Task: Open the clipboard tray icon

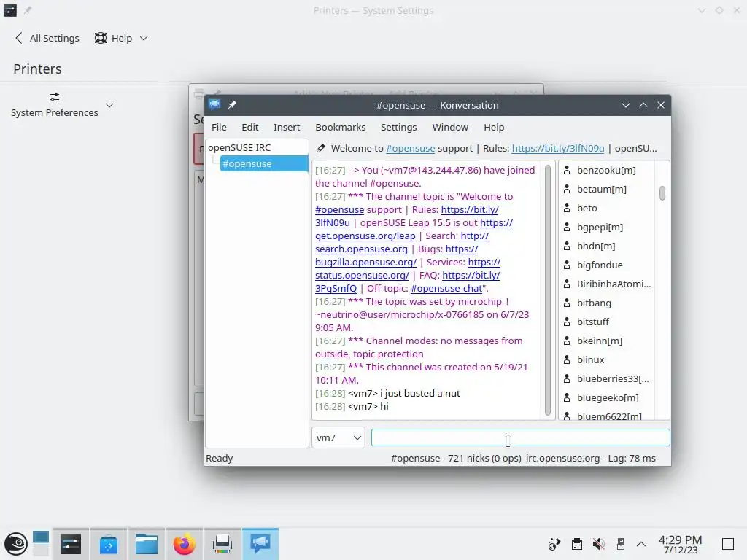Action: [576, 544]
